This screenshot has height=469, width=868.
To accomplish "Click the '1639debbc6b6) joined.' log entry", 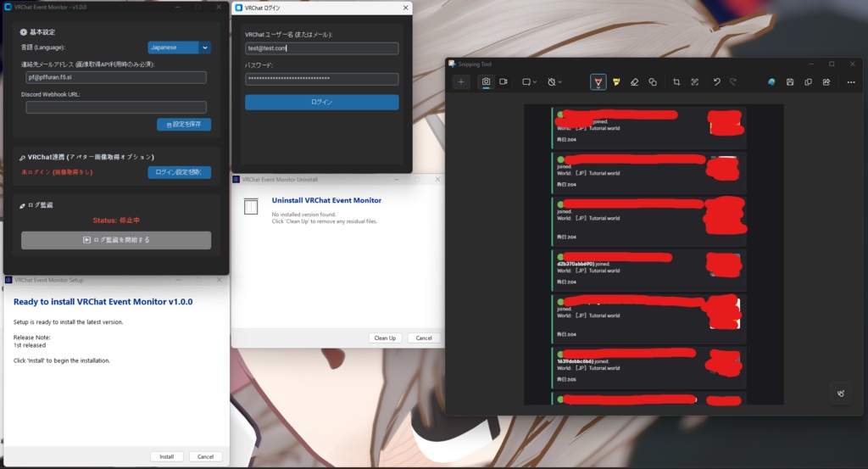I will (583, 361).
